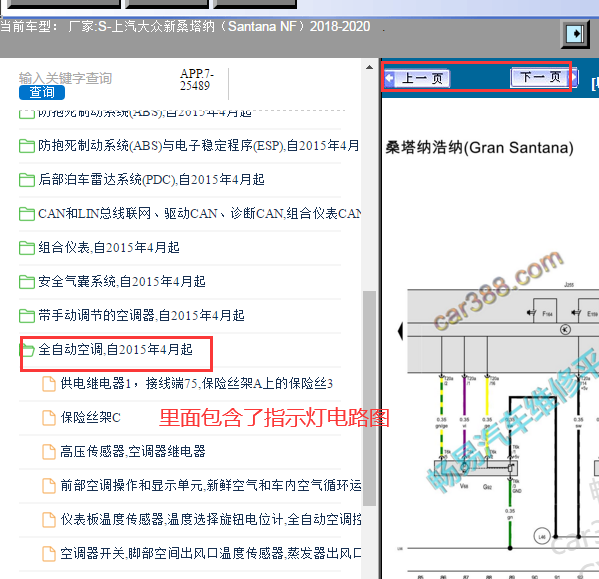Open 带手动调节的空调器,自2015年4月起 folder
The width and height of the screenshot is (599, 579).
[141, 315]
